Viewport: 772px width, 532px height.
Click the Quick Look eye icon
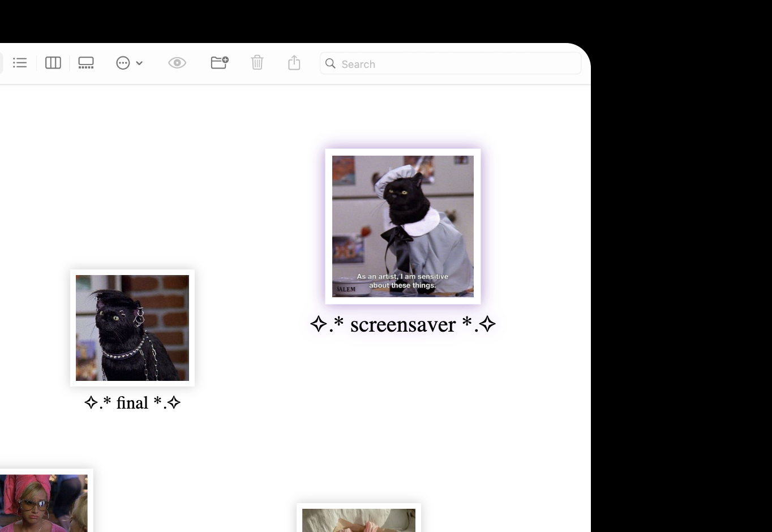[177, 63]
